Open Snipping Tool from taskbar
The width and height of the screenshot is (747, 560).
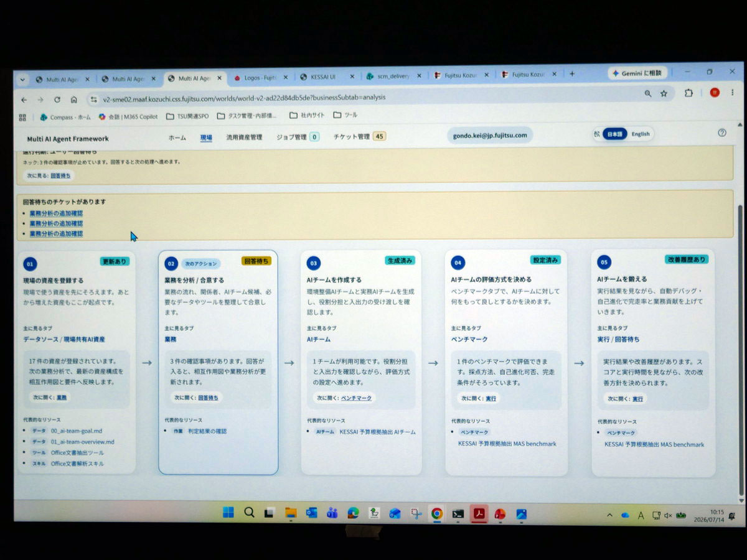416,514
